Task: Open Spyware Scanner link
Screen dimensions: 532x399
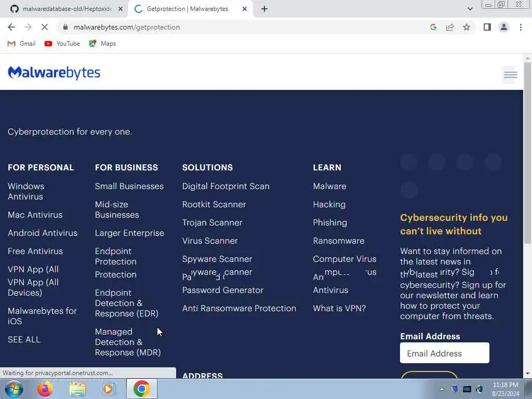Action: click(x=217, y=259)
